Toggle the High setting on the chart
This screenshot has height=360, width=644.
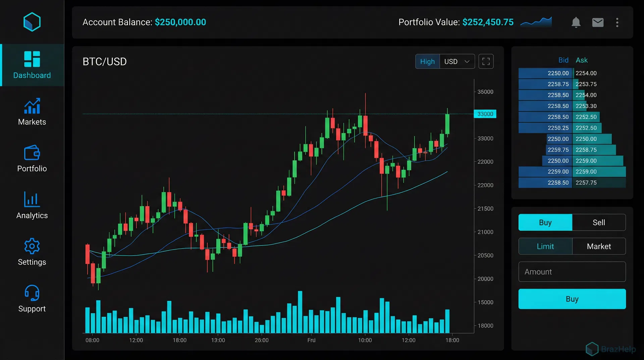[427, 61]
